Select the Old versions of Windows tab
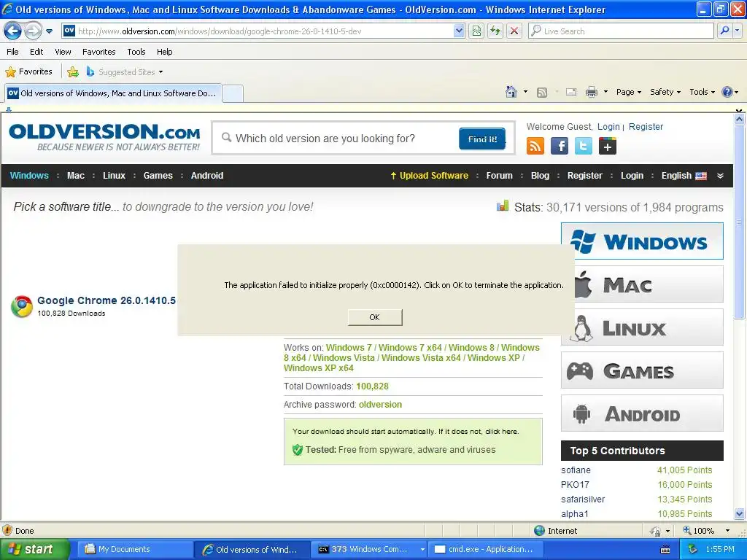The width and height of the screenshot is (747, 560). 113,93
